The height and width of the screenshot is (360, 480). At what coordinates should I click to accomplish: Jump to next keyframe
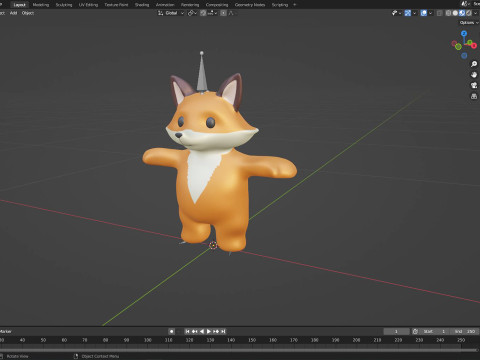[x=216, y=331]
